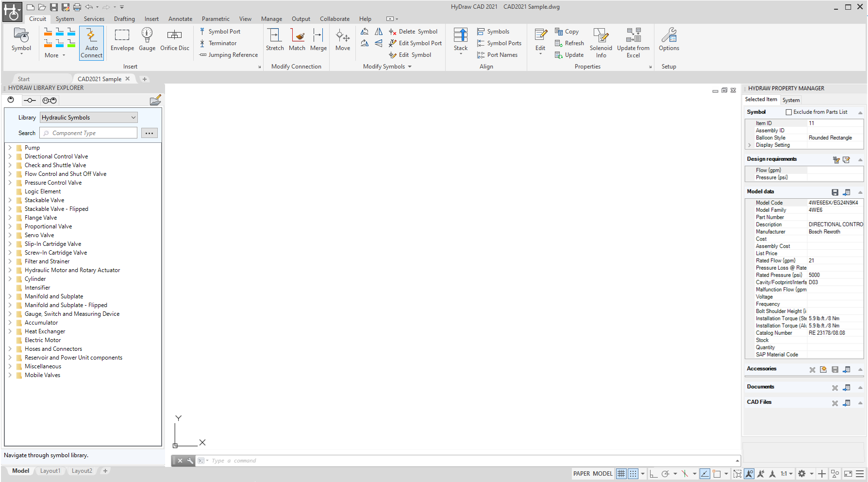Select the Accumulator folder

[x=41, y=323]
